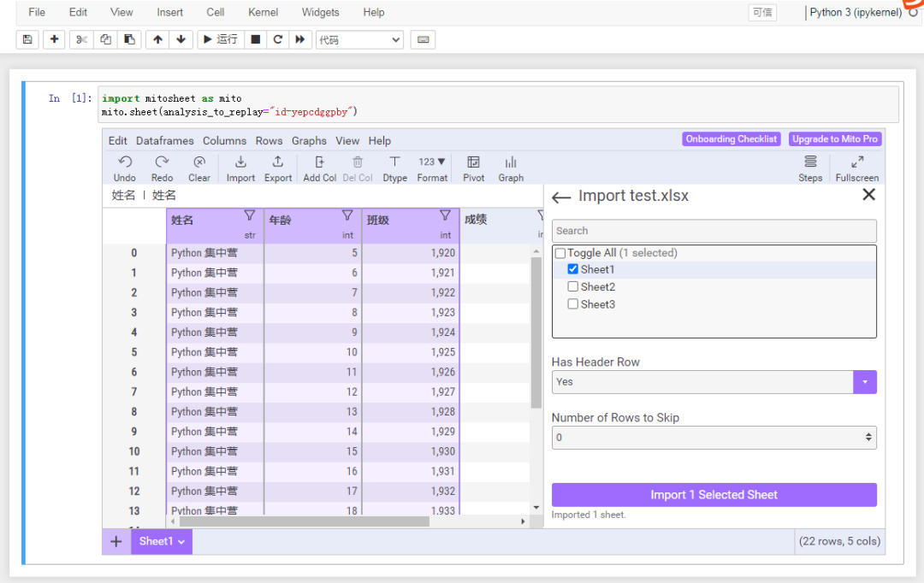
Task: Open the Jupyter Edit menu
Action: [x=78, y=12]
